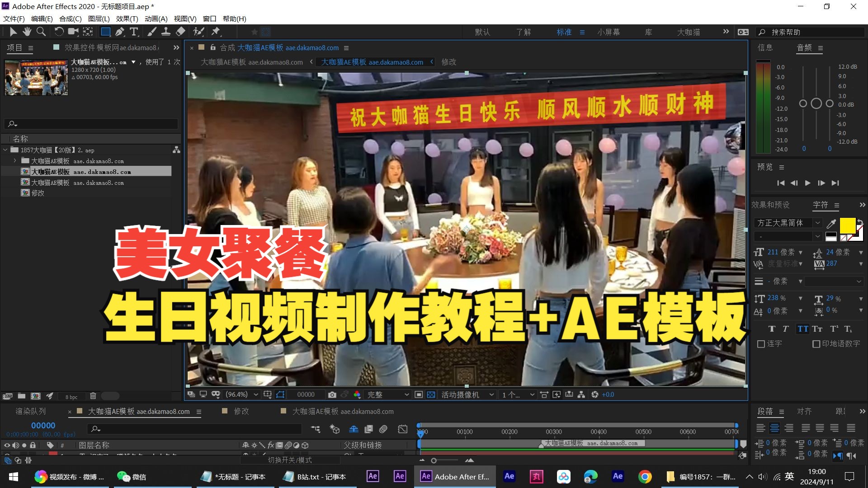Image resolution: width=868 pixels, height=488 pixels.
Task: Click the reset exposure icon in viewer
Action: tap(594, 394)
